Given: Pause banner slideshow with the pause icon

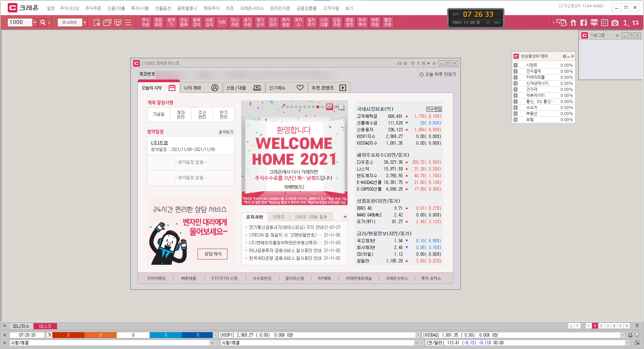Looking at the screenshot, I should point(341,107).
